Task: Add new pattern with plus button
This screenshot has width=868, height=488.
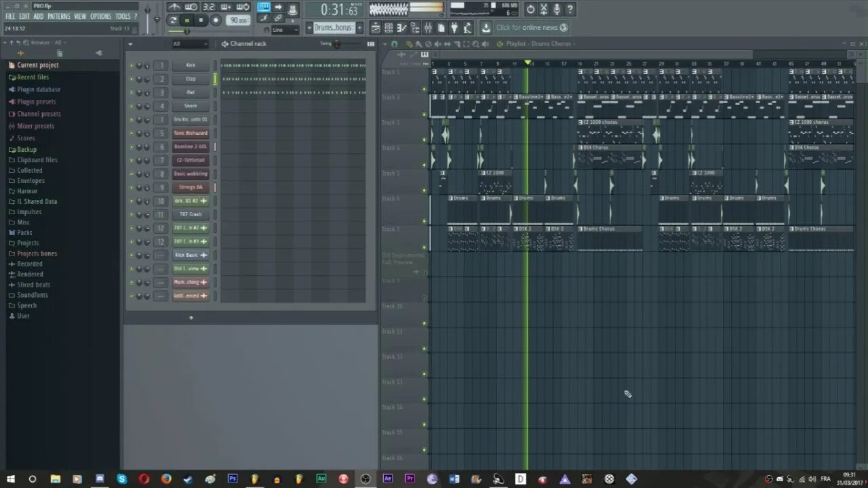Action: [x=359, y=28]
